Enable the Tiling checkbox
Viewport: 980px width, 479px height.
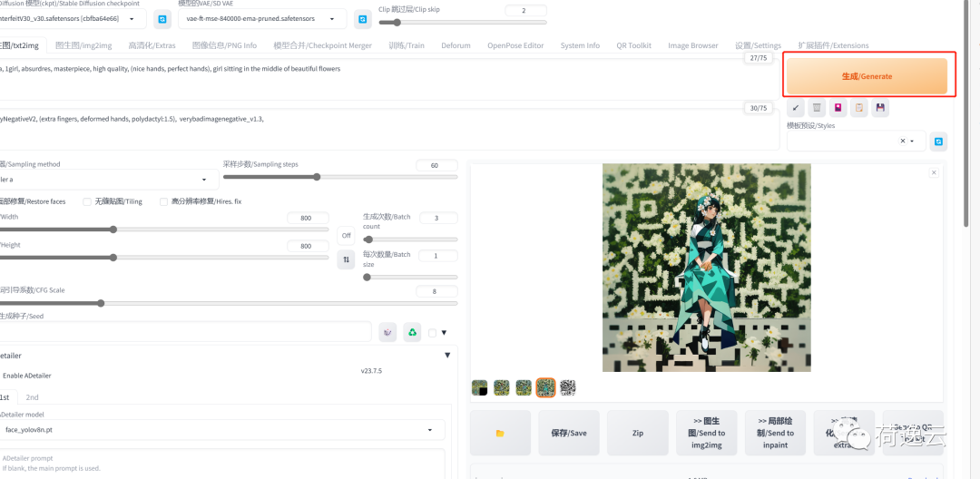87,201
